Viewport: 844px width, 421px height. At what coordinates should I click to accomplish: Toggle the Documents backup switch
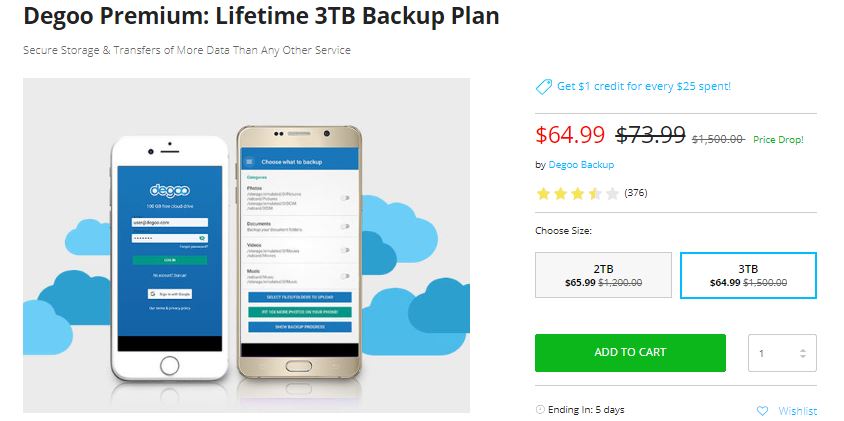pyautogui.click(x=346, y=226)
